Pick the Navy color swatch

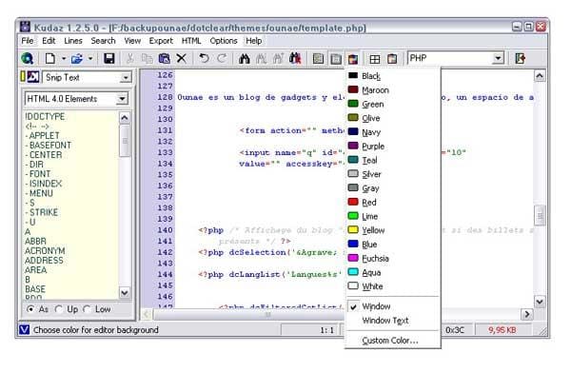coord(353,131)
